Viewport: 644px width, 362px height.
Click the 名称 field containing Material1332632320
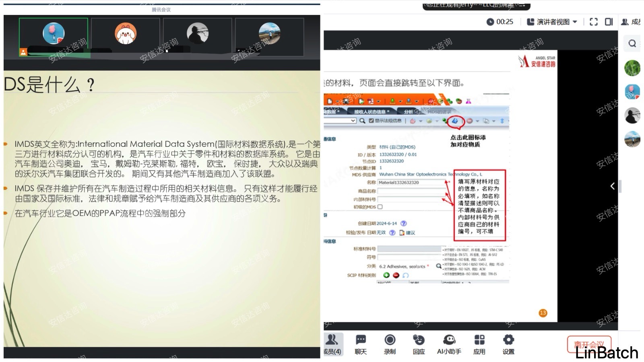click(x=411, y=183)
